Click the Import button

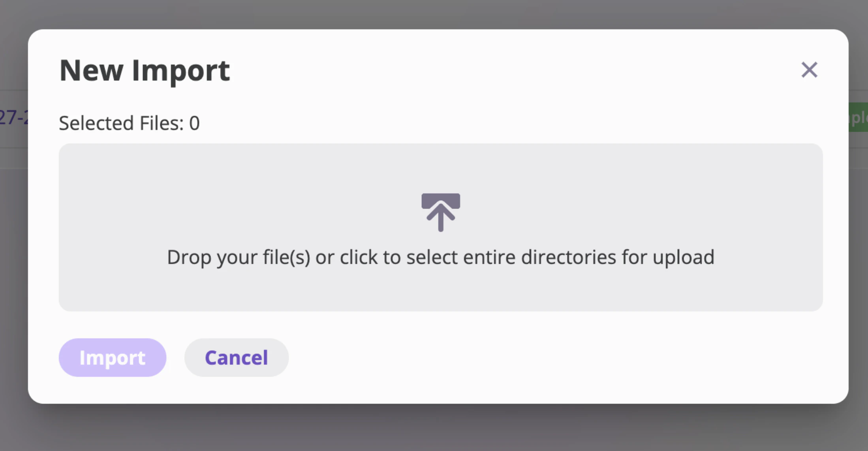point(112,357)
